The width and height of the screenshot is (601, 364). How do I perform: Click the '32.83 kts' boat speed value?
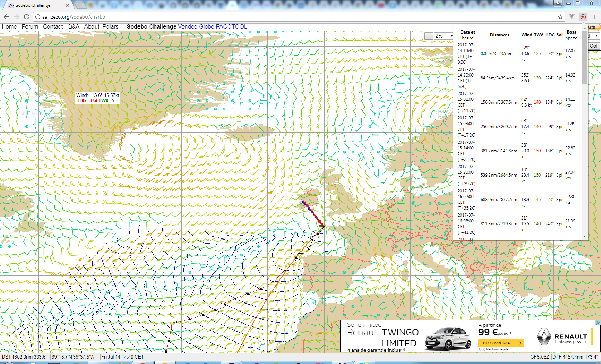pos(570,151)
